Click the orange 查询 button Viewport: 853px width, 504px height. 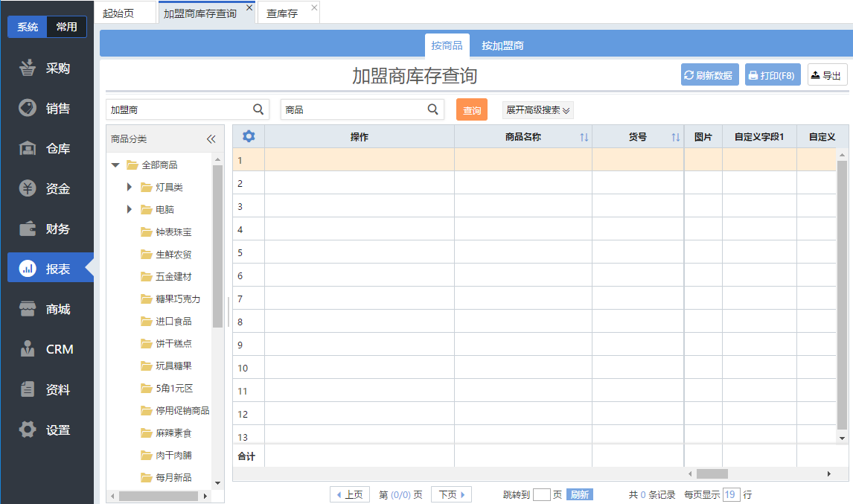pos(471,110)
